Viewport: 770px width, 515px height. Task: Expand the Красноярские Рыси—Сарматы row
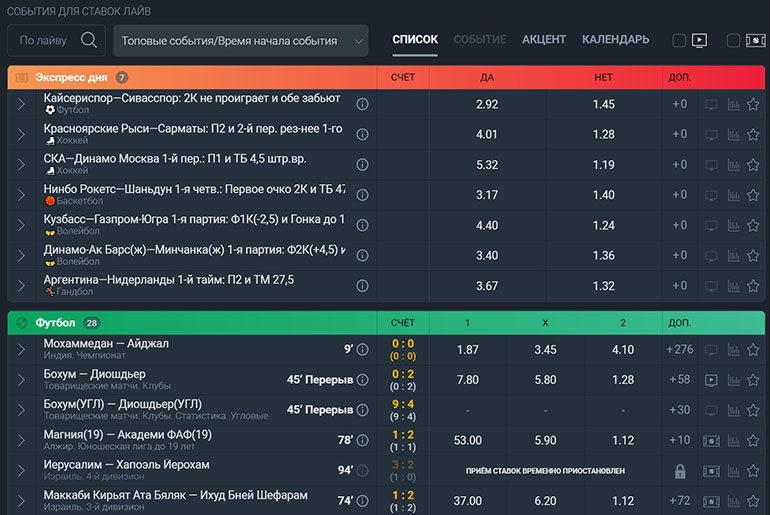(21, 134)
